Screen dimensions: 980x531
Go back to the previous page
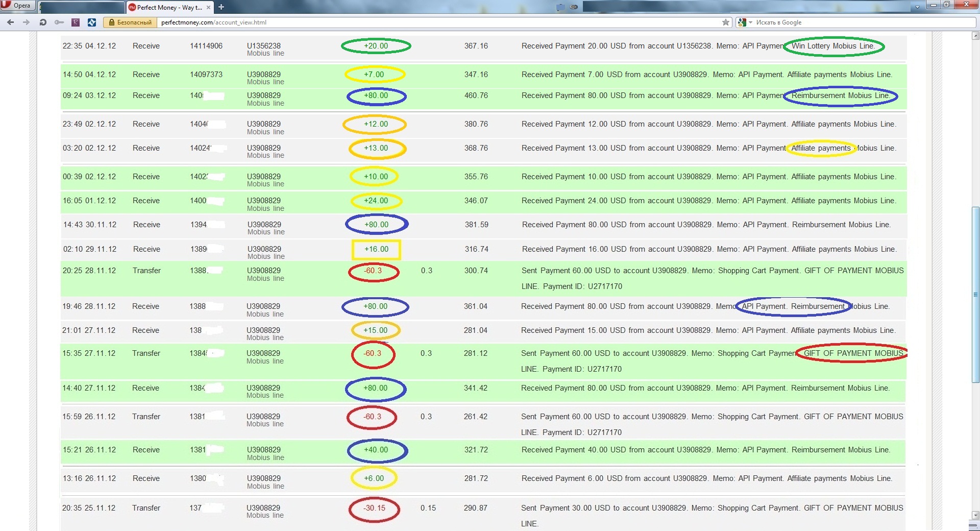[11, 22]
